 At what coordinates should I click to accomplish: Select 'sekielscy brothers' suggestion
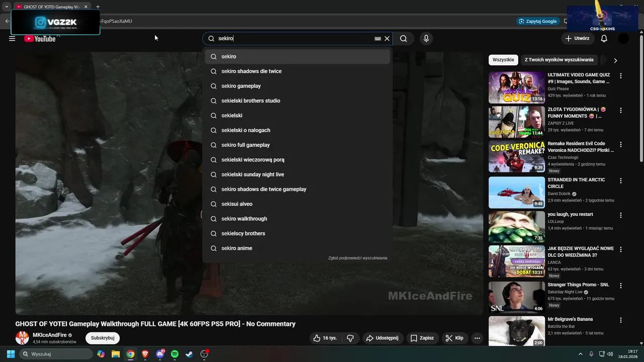point(297,233)
